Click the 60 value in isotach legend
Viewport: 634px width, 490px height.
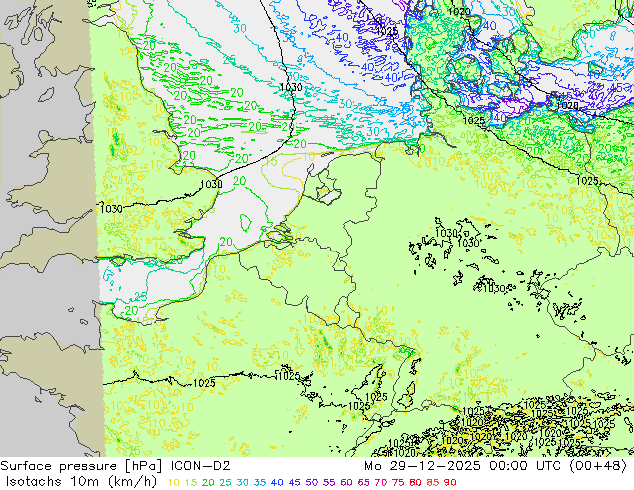point(347,482)
